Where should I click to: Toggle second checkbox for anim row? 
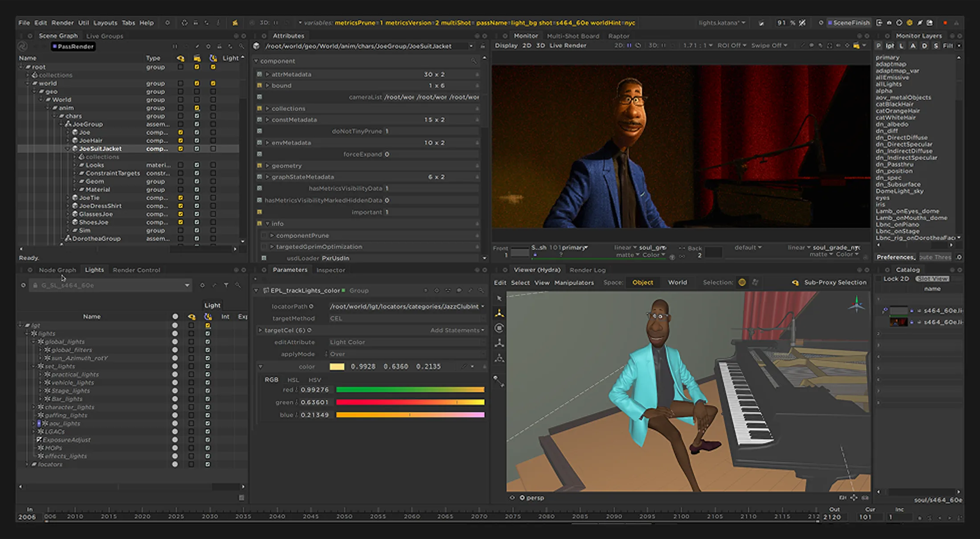click(196, 108)
